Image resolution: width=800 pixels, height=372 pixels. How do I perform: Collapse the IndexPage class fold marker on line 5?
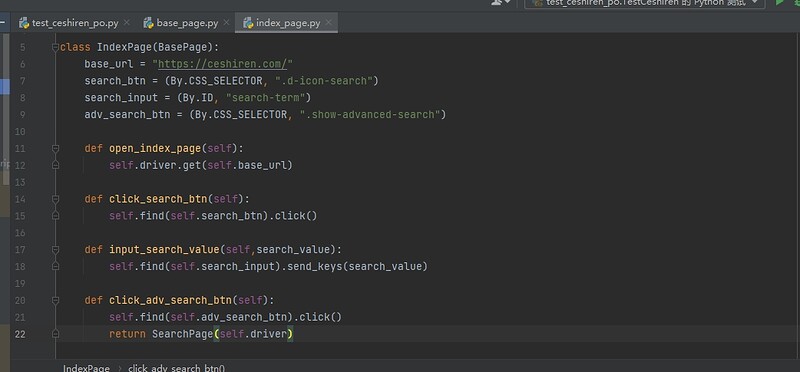coord(56,47)
